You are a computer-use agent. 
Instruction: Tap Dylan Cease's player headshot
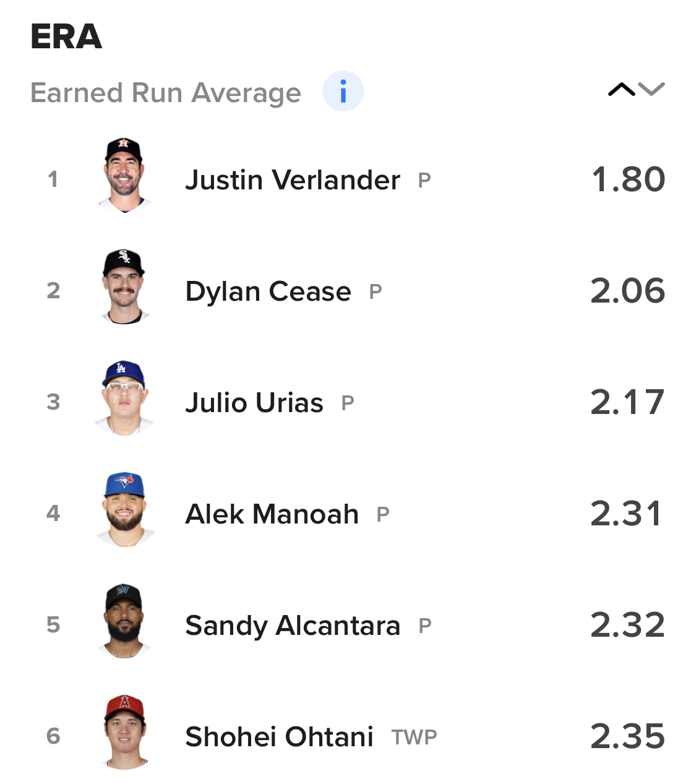(124, 287)
